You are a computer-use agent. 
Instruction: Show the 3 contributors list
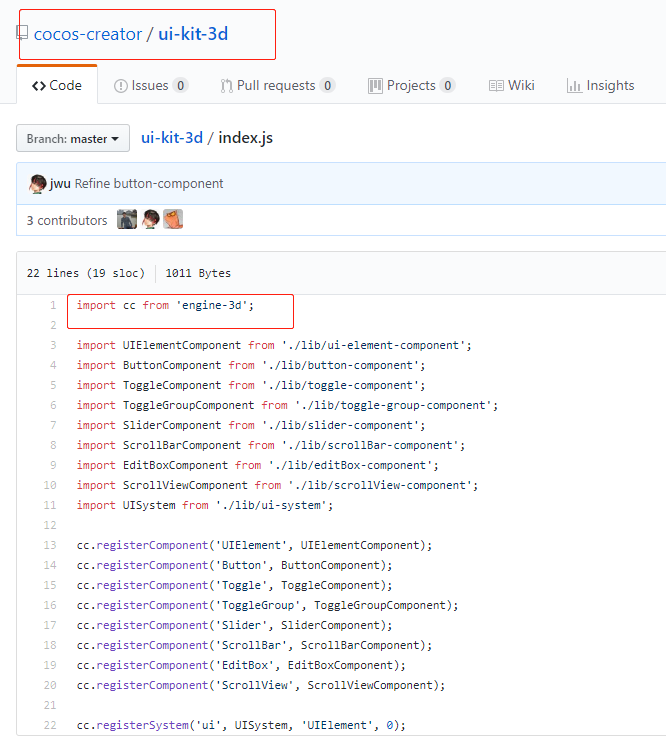point(67,220)
